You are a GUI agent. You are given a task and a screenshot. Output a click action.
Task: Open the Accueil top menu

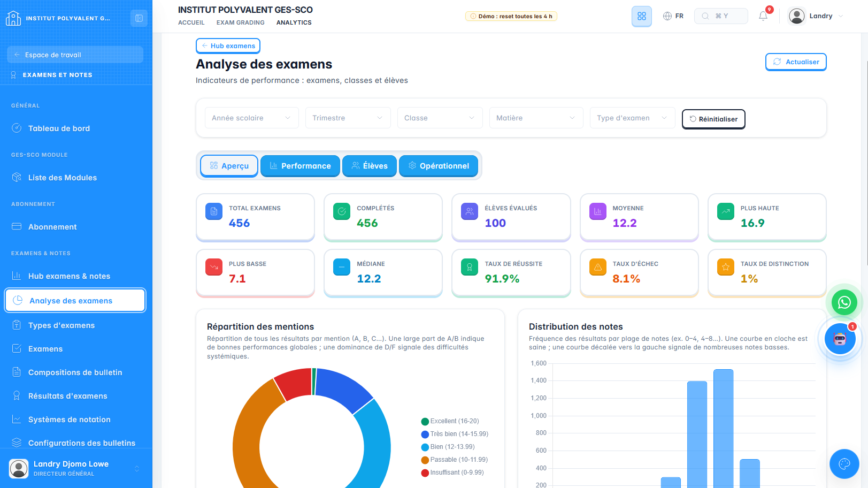tap(191, 22)
